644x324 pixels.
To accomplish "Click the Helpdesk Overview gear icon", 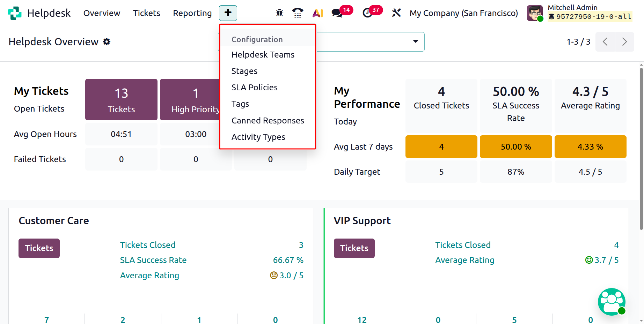I will click(x=107, y=42).
